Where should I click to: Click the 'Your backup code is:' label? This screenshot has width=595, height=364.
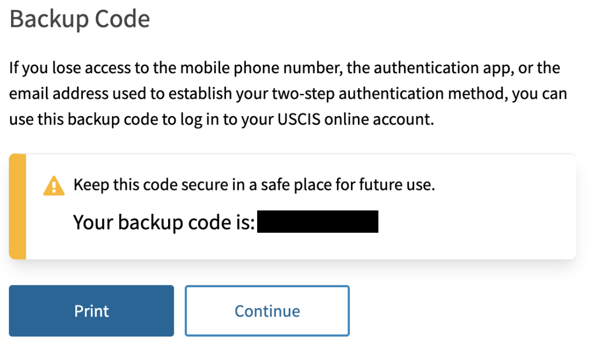(x=164, y=222)
